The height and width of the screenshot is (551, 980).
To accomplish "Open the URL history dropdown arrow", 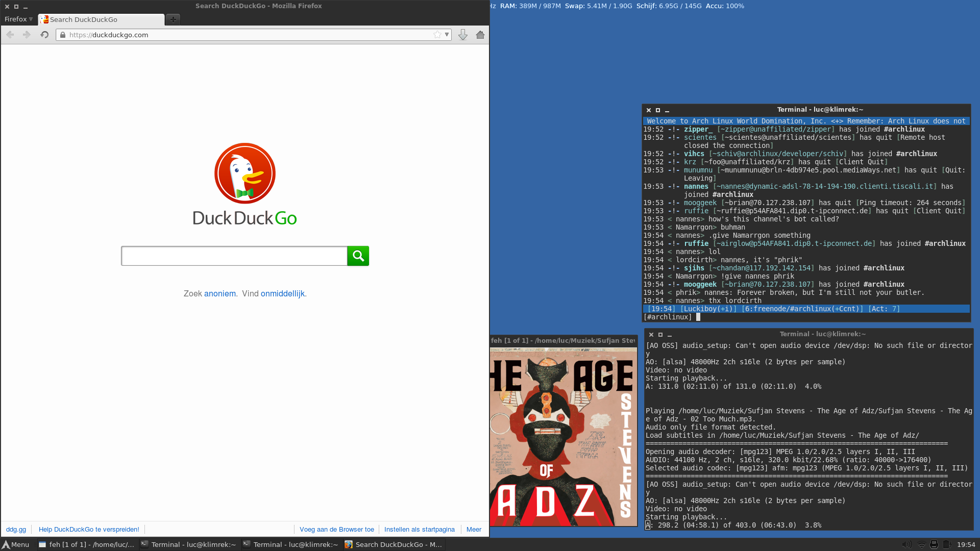I will click(447, 35).
